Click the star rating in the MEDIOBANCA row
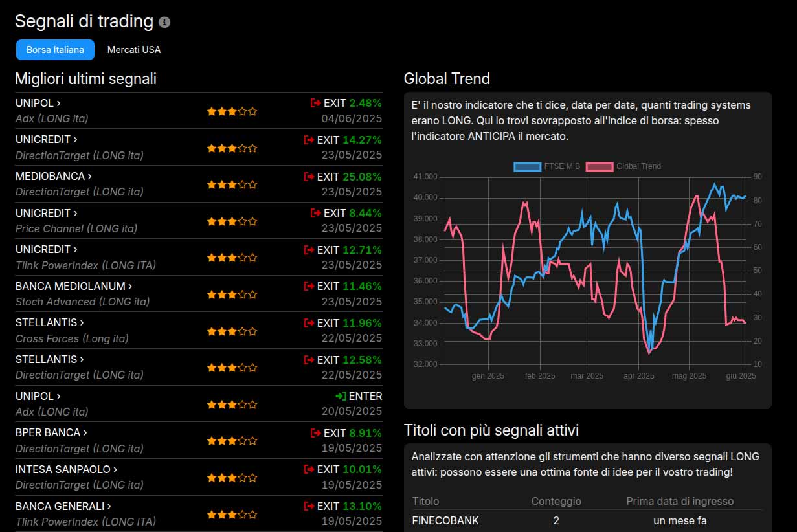797x532 pixels. point(232,184)
